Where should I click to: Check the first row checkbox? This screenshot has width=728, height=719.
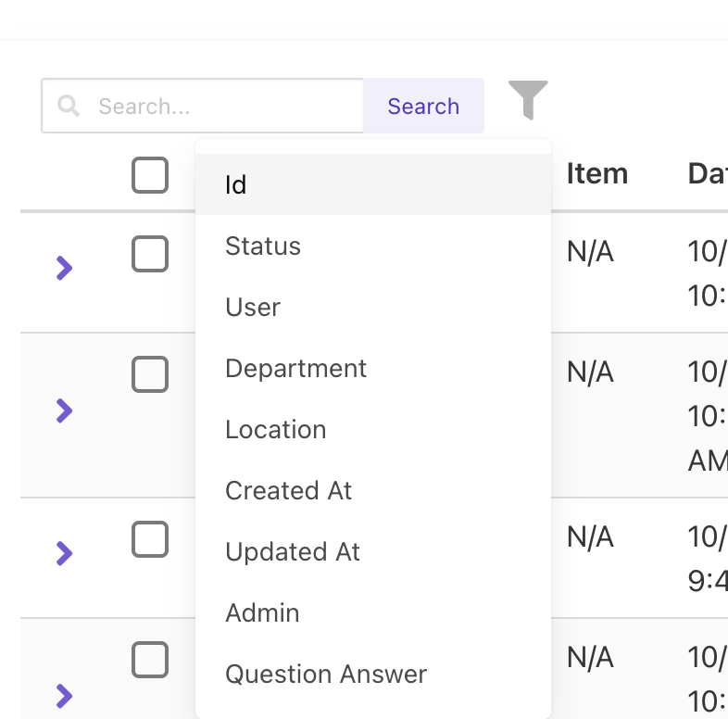[x=150, y=254]
